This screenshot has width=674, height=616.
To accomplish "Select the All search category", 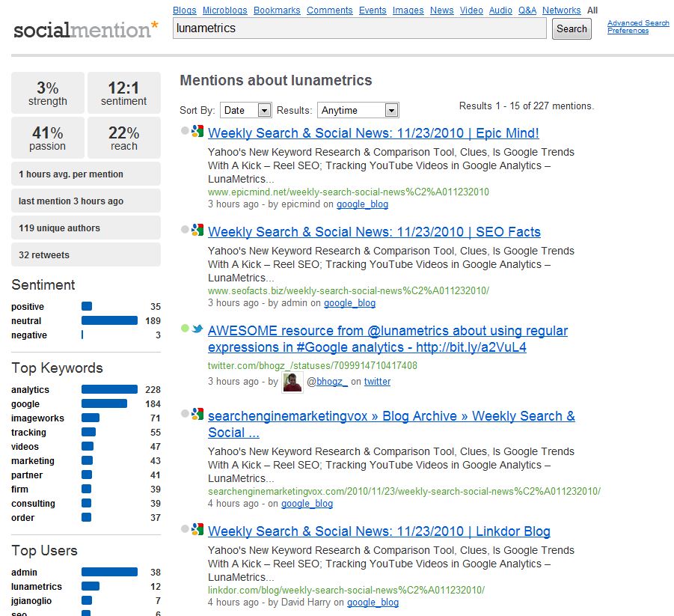I will (x=592, y=10).
